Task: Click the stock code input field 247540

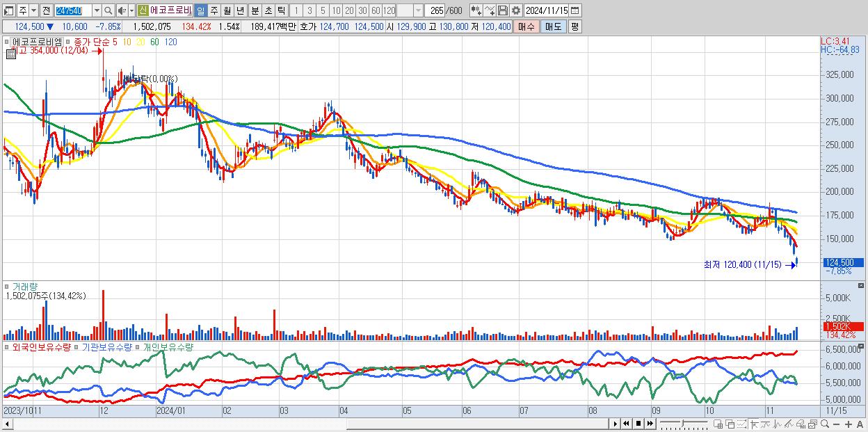Action: (73, 10)
